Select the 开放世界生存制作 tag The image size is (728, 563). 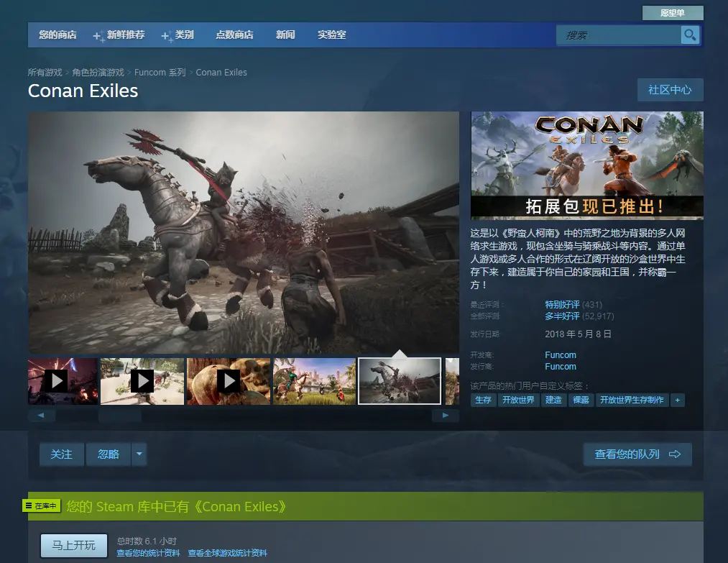coord(632,400)
